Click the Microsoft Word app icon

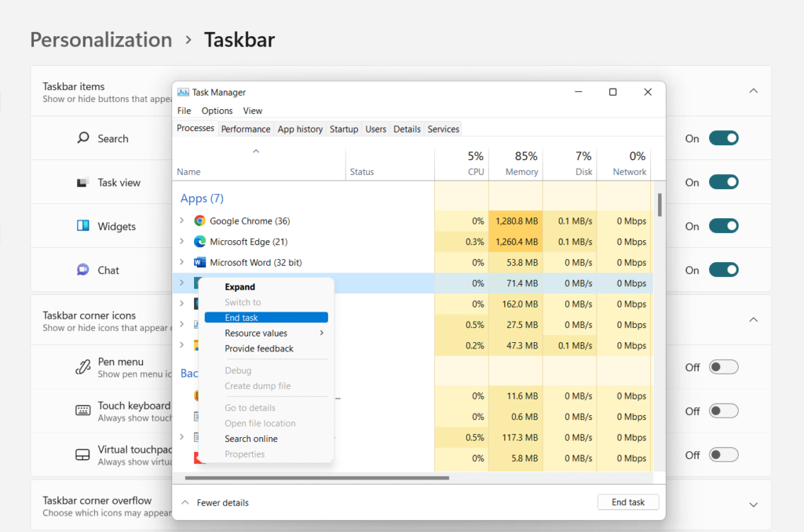[199, 262]
